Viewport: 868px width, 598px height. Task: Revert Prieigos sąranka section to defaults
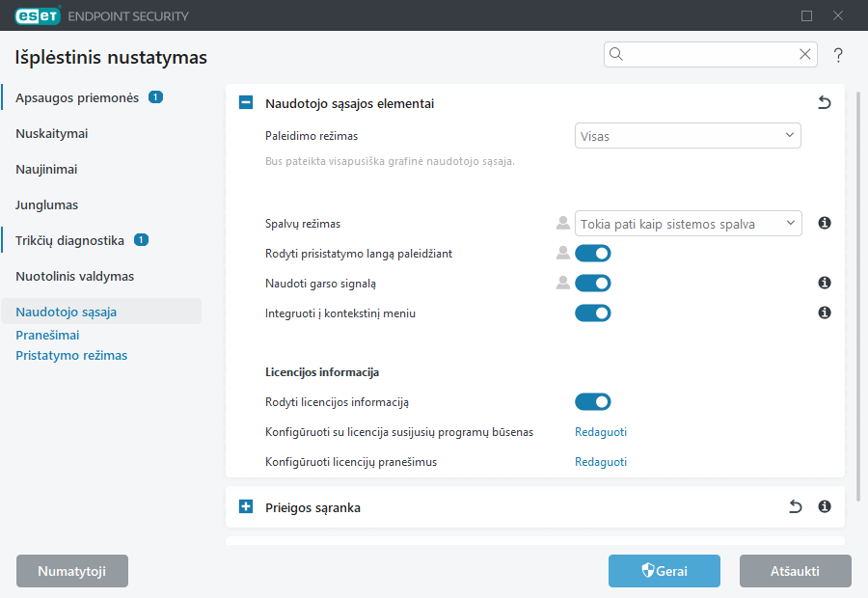click(x=795, y=506)
